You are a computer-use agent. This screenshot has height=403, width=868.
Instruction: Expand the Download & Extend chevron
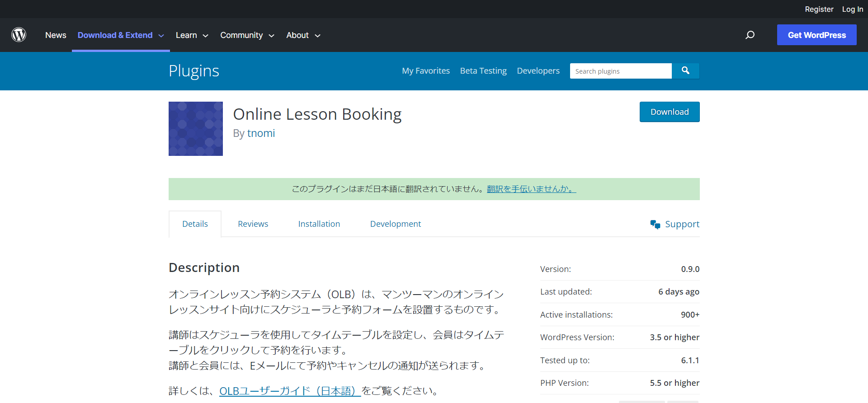[161, 36]
